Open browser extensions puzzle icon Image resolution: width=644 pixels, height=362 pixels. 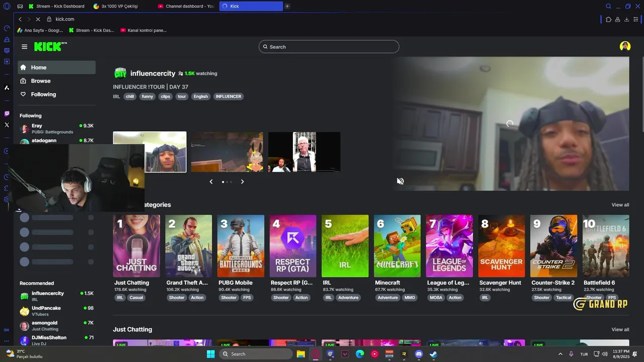(608, 19)
